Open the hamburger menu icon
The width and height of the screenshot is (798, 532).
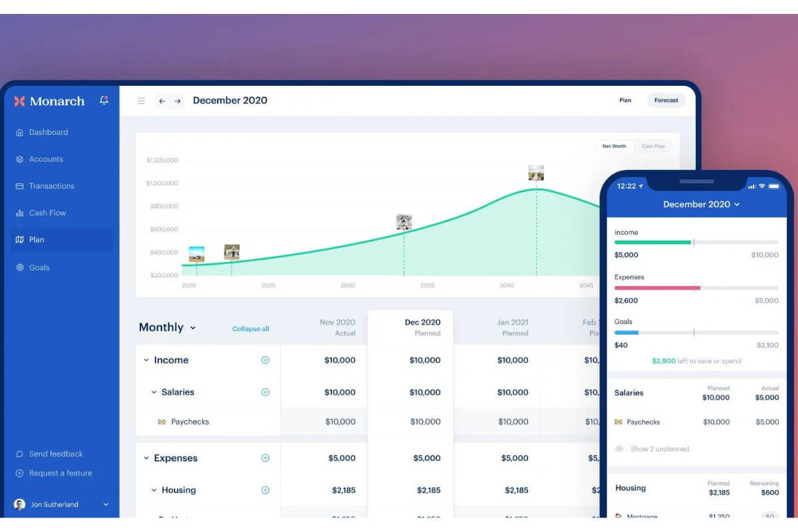(x=141, y=101)
